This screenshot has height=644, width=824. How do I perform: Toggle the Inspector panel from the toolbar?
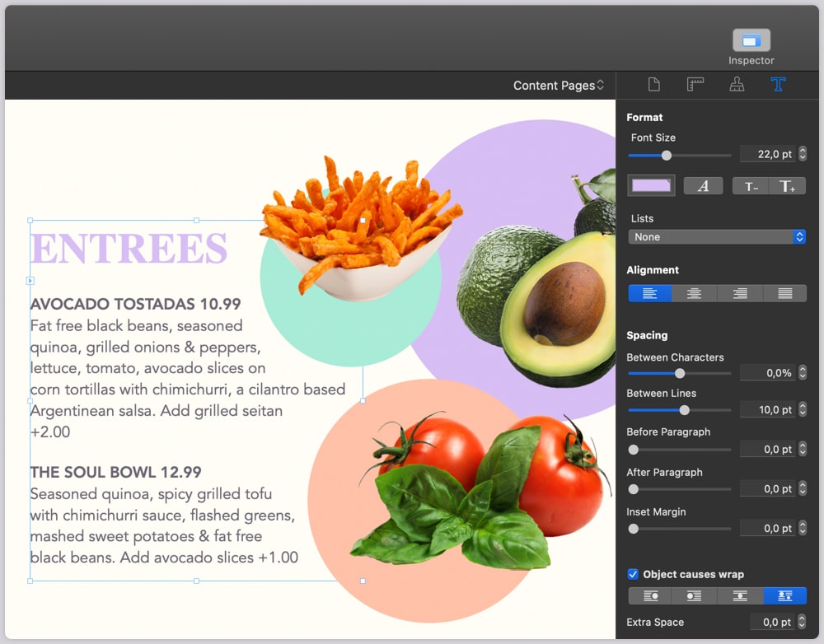point(751,39)
